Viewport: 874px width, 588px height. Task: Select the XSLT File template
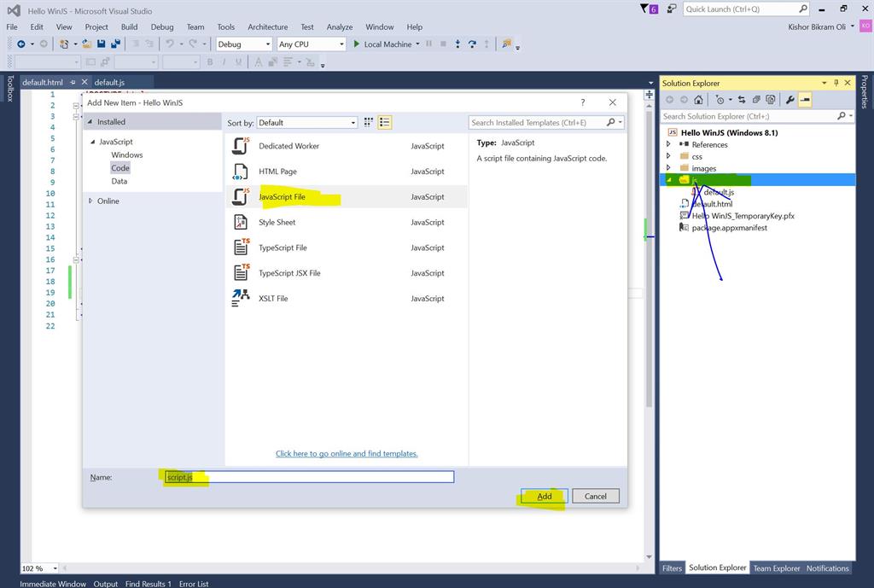tap(347, 298)
